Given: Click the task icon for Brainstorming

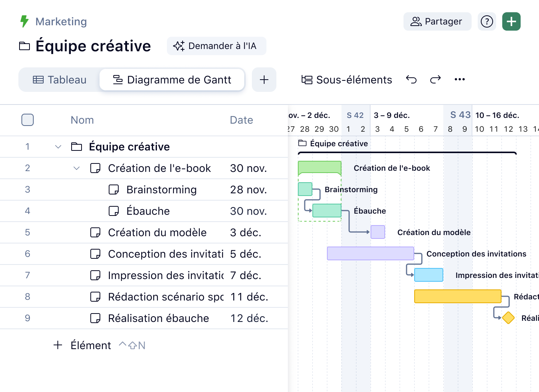Looking at the screenshot, I should pyautogui.click(x=114, y=189).
